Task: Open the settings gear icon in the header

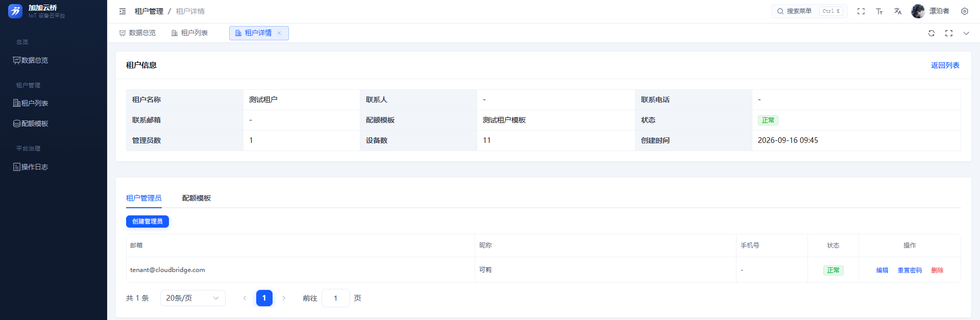Action: (965, 11)
